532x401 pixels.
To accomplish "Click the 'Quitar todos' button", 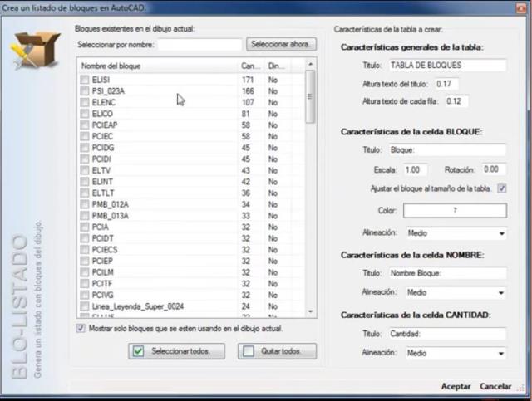I will click(277, 351).
